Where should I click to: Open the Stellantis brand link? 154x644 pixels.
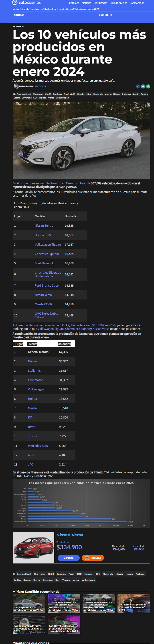34,371
